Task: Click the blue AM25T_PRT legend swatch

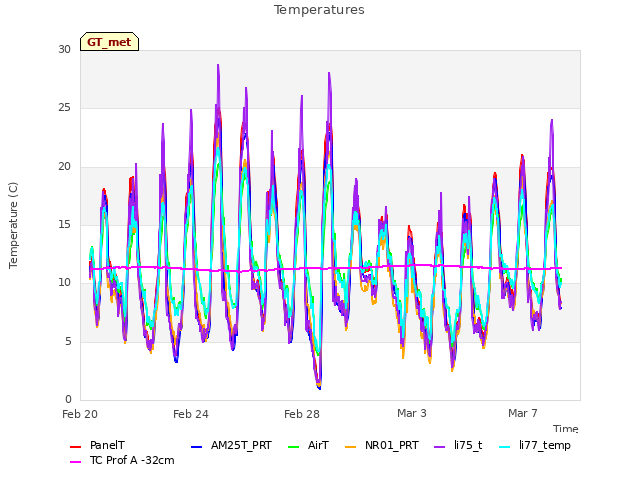Action: pos(196,447)
